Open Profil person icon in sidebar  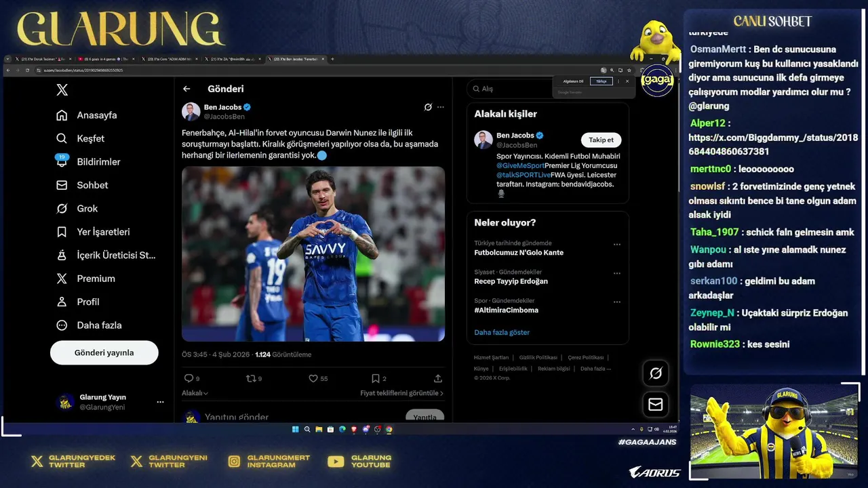pos(62,302)
